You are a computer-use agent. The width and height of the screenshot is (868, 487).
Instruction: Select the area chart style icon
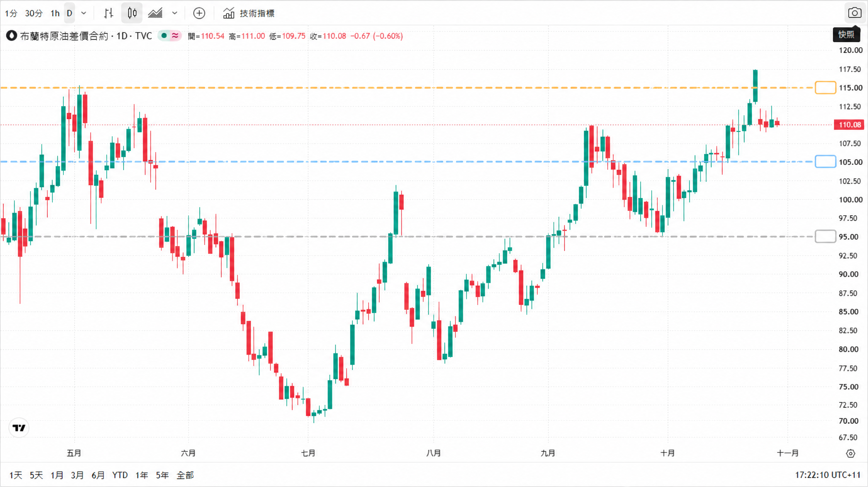click(155, 13)
